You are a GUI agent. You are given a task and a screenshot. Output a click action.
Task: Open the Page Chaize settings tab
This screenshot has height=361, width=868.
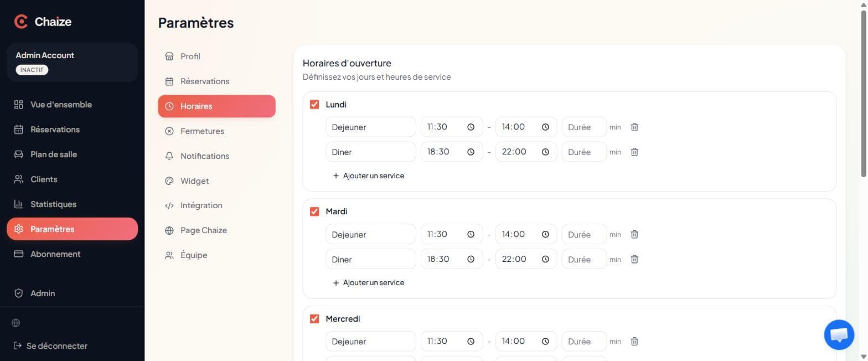pos(216,230)
